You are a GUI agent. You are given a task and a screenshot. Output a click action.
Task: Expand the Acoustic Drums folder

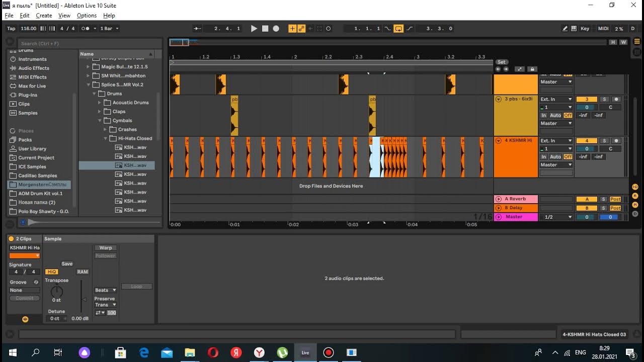coord(100,103)
